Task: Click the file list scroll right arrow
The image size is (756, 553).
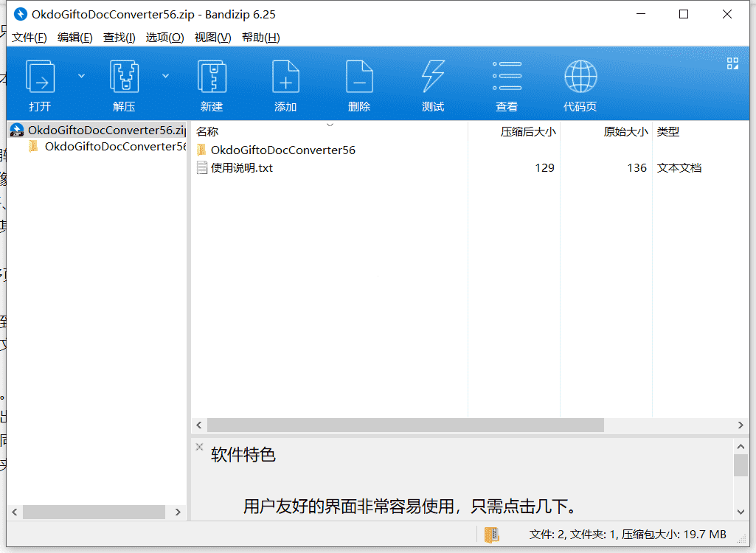Action: (741, 425)
